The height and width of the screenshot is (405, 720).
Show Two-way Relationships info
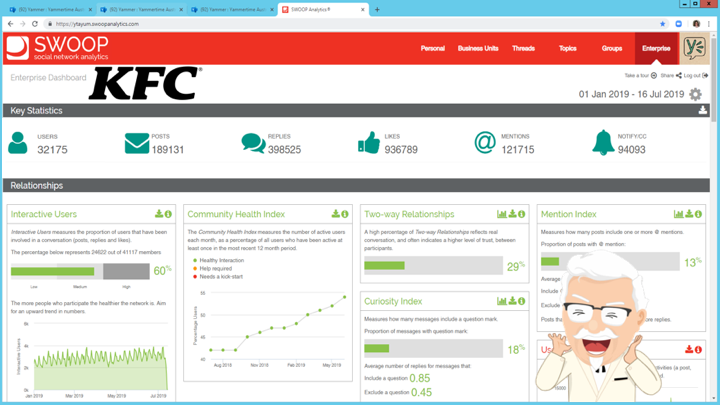pyautogui.click(x=522, y=214)
